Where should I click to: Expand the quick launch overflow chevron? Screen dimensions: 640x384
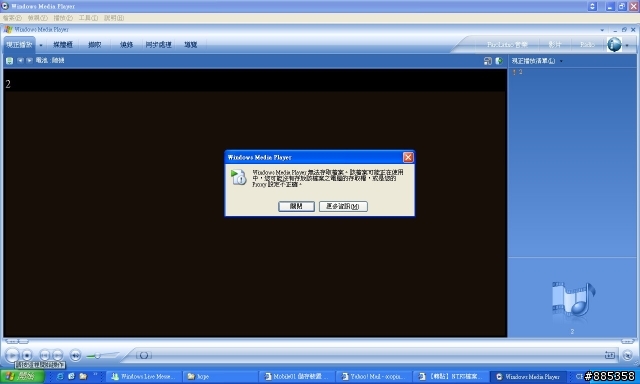pos(96,375)
